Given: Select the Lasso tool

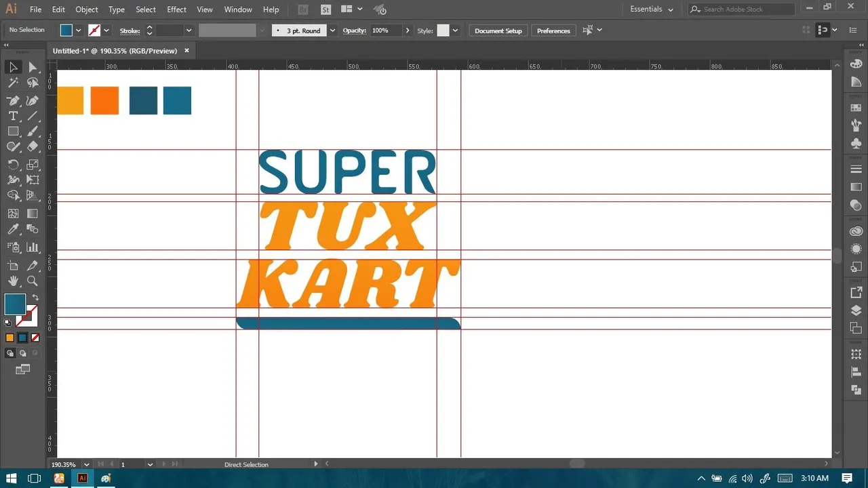Looking at the screenshot, I should click(x=32, y=83).
